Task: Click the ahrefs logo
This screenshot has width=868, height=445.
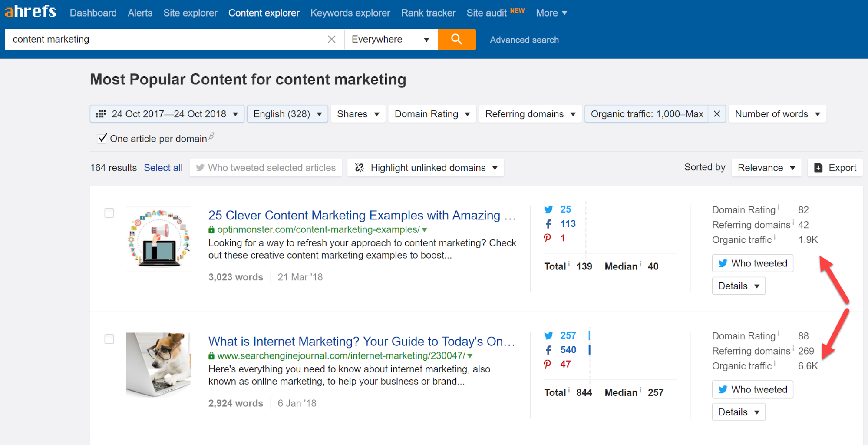Action: coord(31,12)
